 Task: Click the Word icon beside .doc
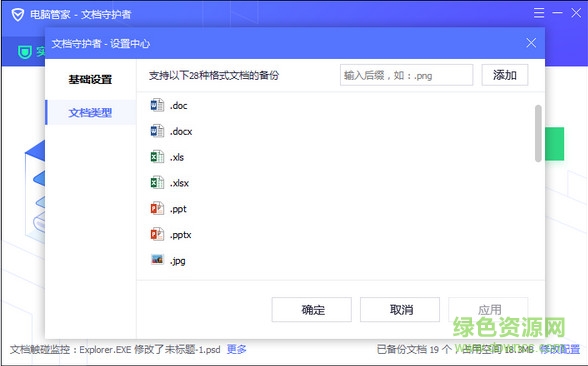coord(157,105)
